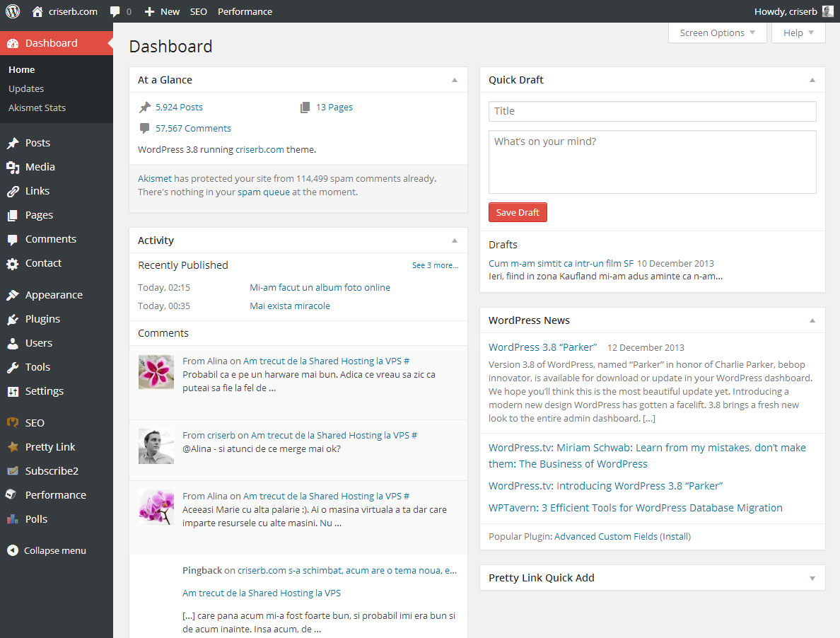Click the Comments bubble icon in sidebar
This screenshot has height=638, width=840.
click(x=13, y=240)
